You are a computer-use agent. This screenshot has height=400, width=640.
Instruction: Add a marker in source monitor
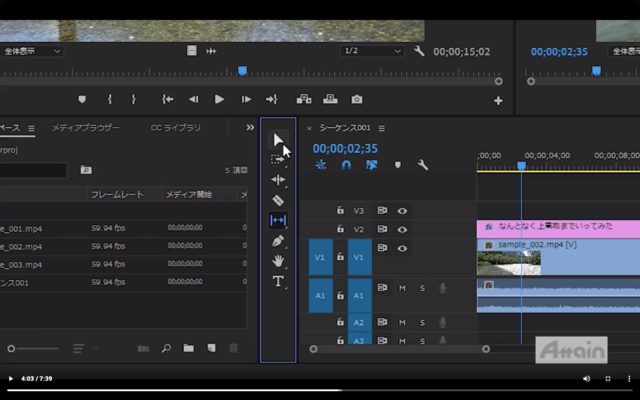pyautogui.click(x=82, y=99)
